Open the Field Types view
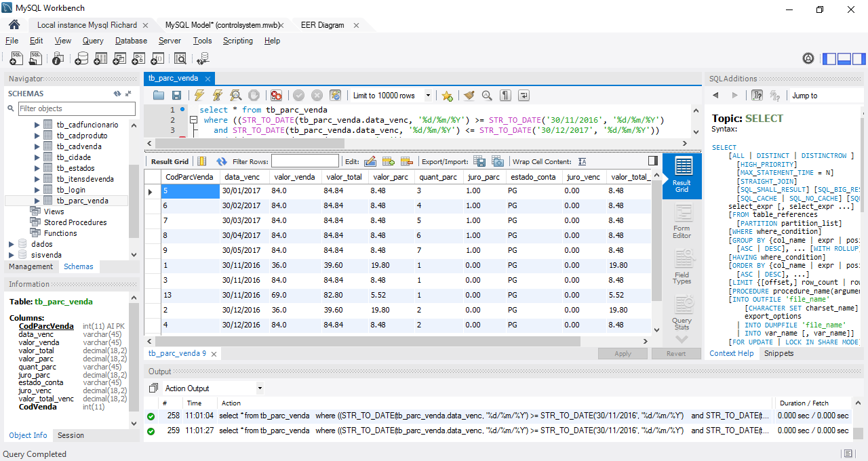 pos(682,266)
